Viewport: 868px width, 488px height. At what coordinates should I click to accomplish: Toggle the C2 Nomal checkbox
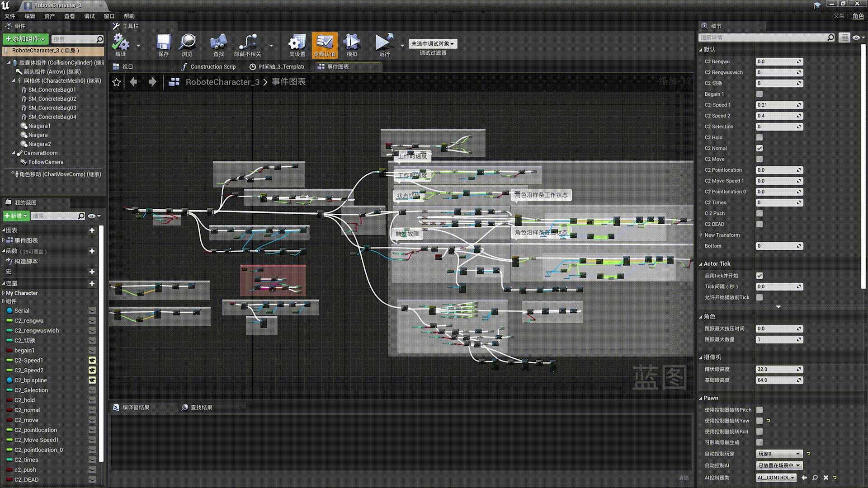tap(759, 148)
